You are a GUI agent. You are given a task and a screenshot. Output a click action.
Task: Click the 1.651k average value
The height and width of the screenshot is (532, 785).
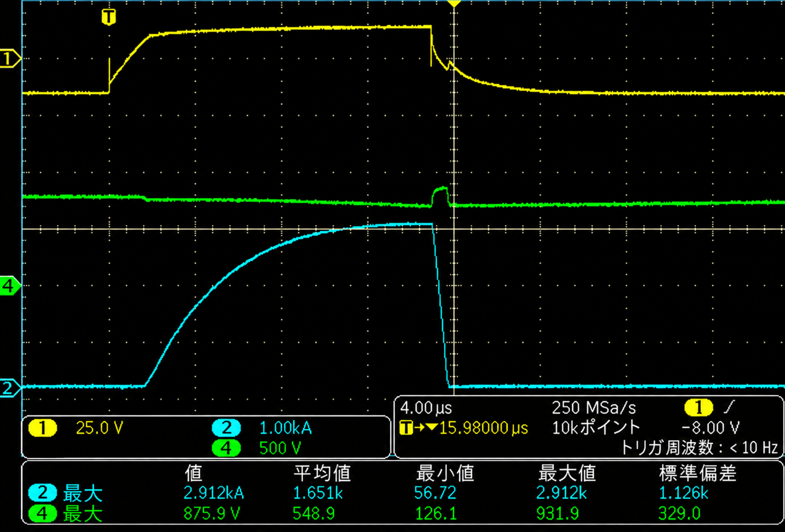318,493
